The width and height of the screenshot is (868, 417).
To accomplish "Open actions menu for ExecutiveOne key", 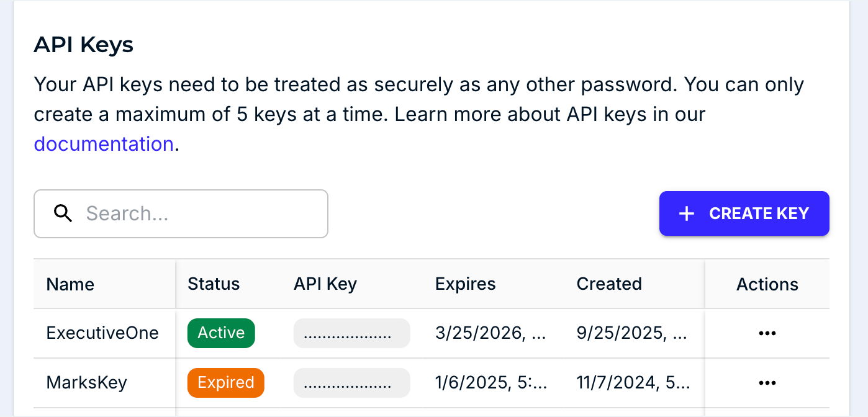I will tap(767, 333).
